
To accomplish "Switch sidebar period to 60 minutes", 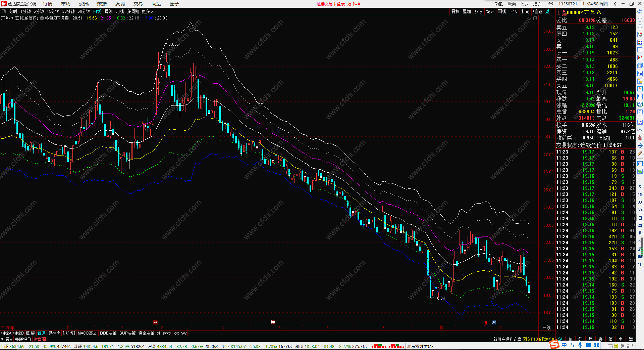I will (x=640, y=210).
